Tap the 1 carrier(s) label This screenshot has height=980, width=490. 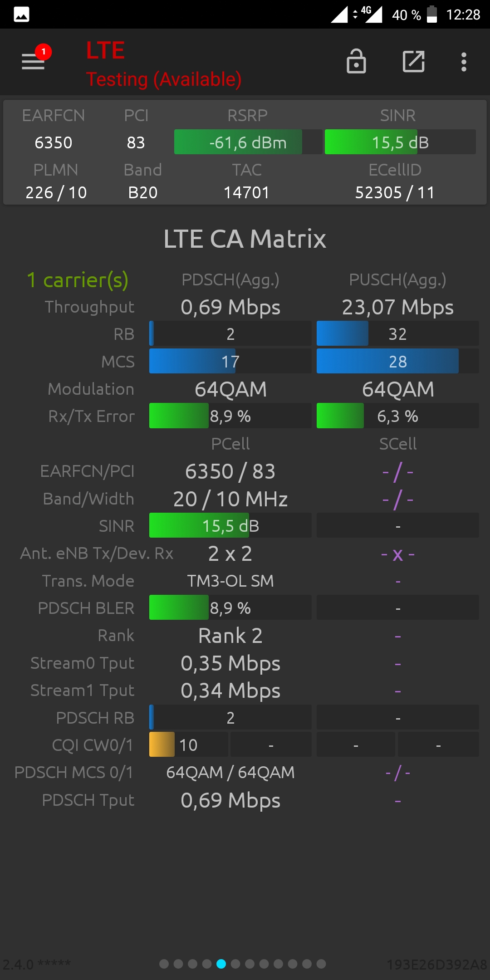pos(78,280)
